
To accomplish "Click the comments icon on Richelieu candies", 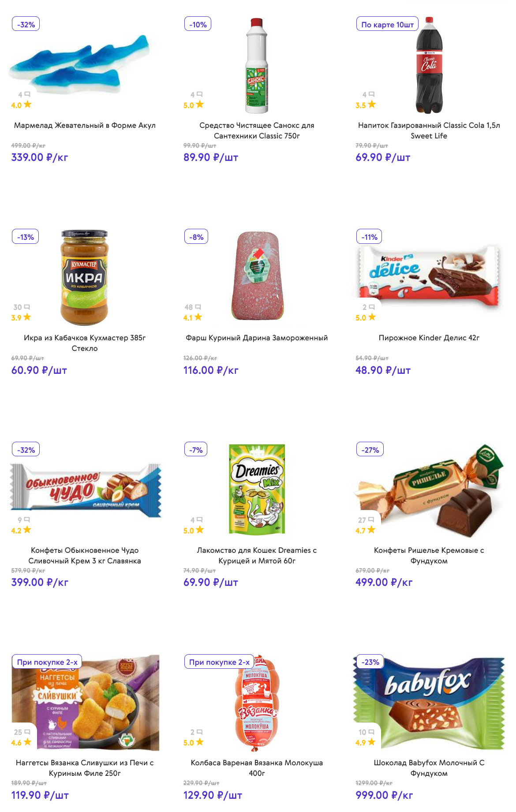I will 371,520.
